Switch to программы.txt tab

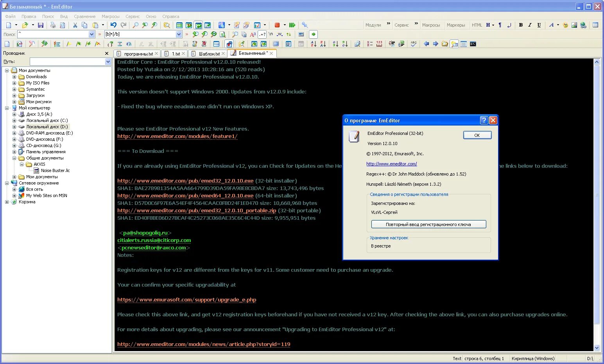click(x=137, y=54)
